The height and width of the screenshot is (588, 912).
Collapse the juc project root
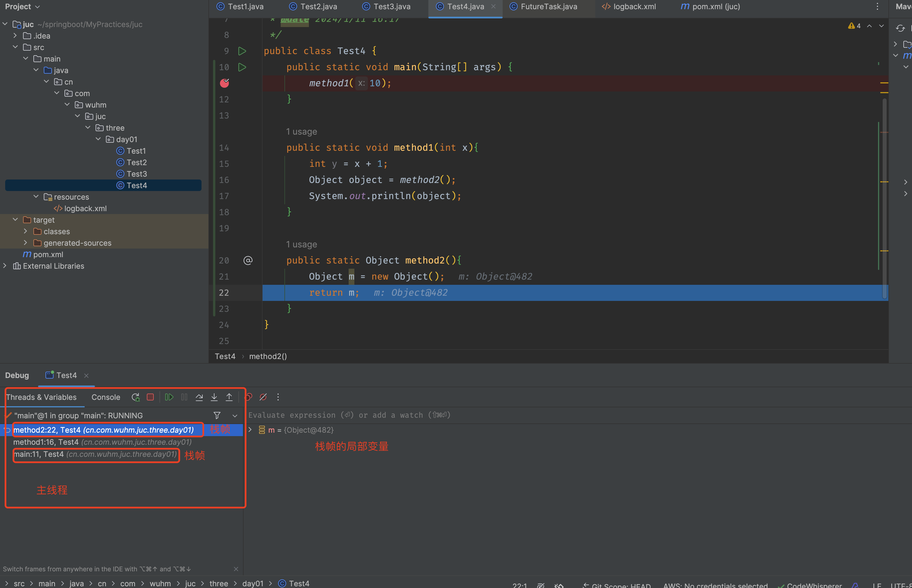5,24
